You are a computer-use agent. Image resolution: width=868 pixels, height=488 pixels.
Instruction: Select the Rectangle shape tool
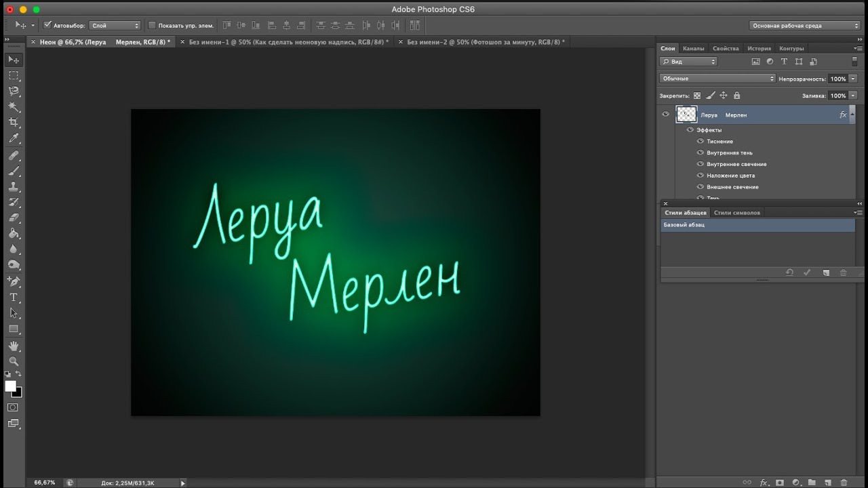14,329
